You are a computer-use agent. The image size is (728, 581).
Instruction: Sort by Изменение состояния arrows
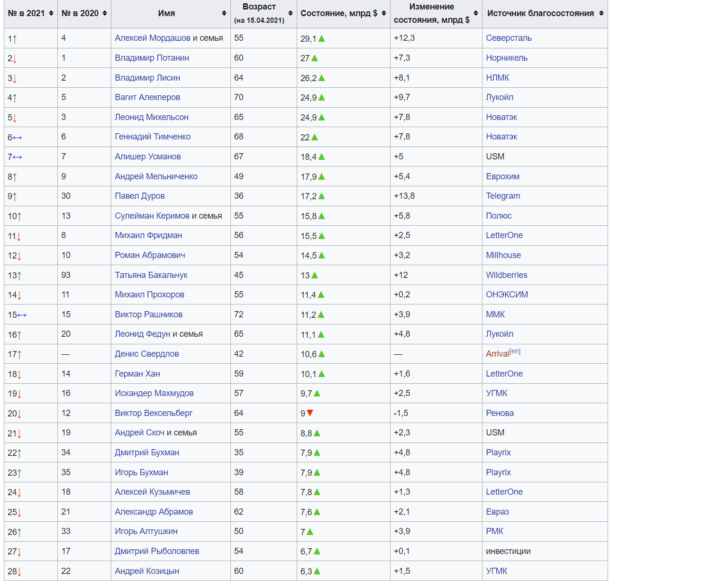476,13
